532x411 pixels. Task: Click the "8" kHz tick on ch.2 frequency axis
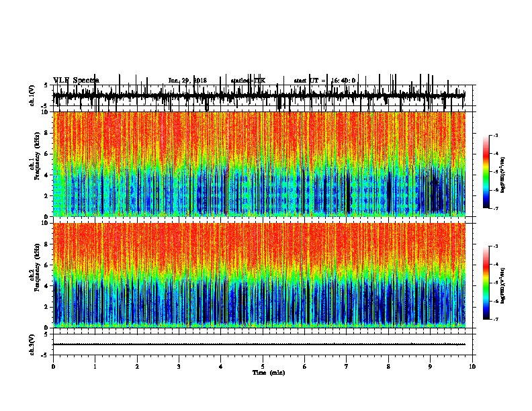pyautogui.click(x=47, y=244)
